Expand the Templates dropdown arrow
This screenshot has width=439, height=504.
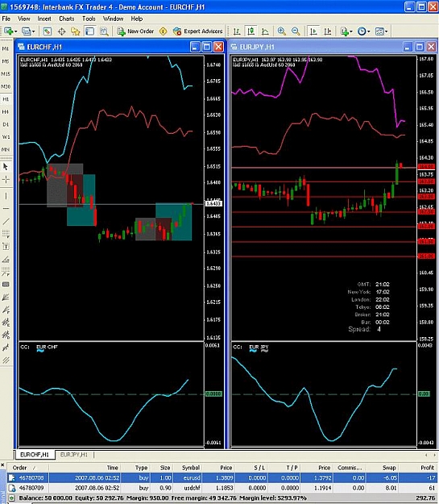(387, 31)
